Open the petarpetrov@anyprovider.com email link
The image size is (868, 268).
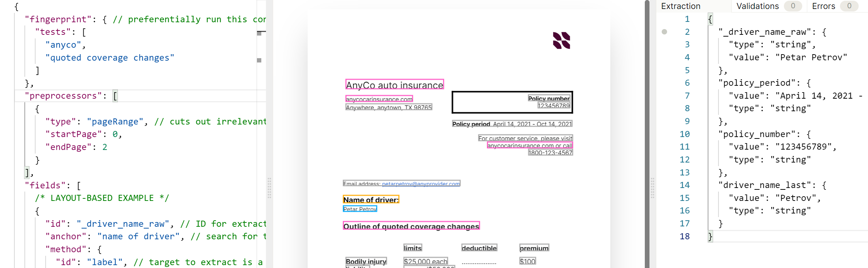(x=421, y=184)
